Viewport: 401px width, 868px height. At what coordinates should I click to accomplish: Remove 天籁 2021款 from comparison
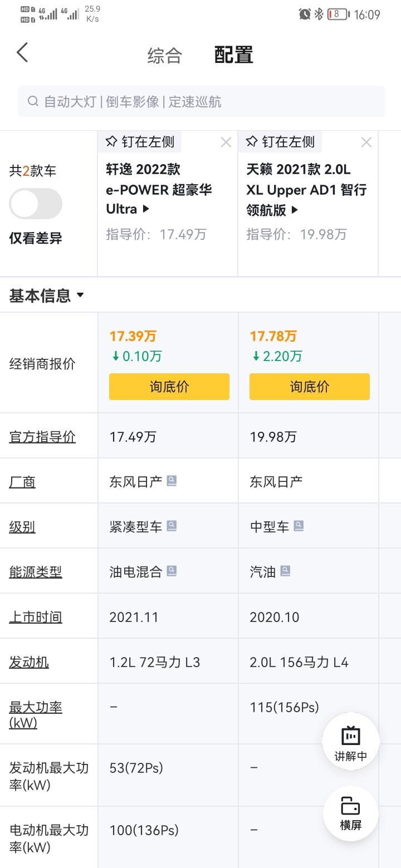(366, 142)
